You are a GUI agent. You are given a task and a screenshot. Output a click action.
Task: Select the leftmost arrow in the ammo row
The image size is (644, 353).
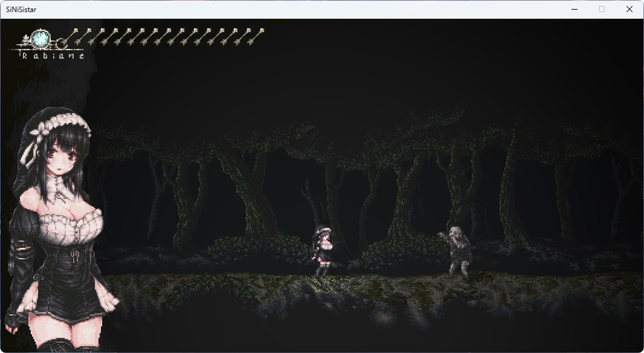coord(70,37)
